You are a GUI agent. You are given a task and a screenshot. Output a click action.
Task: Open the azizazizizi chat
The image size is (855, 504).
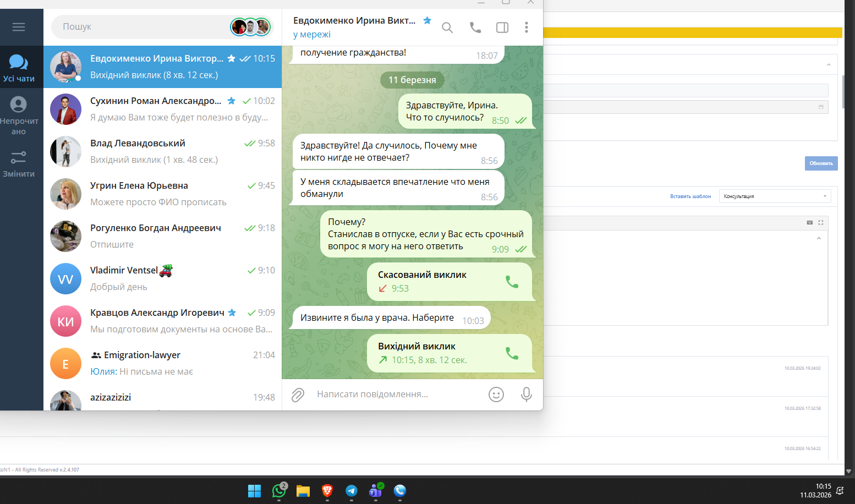pos(162,398)
